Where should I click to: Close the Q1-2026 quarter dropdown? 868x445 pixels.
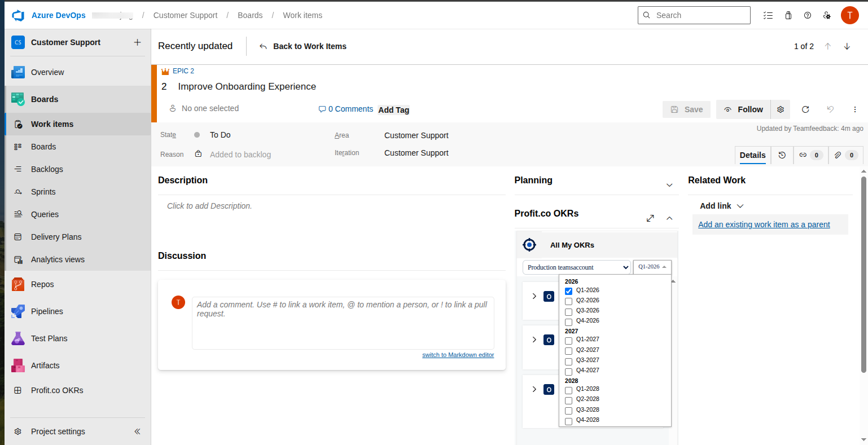pos(652,267)
